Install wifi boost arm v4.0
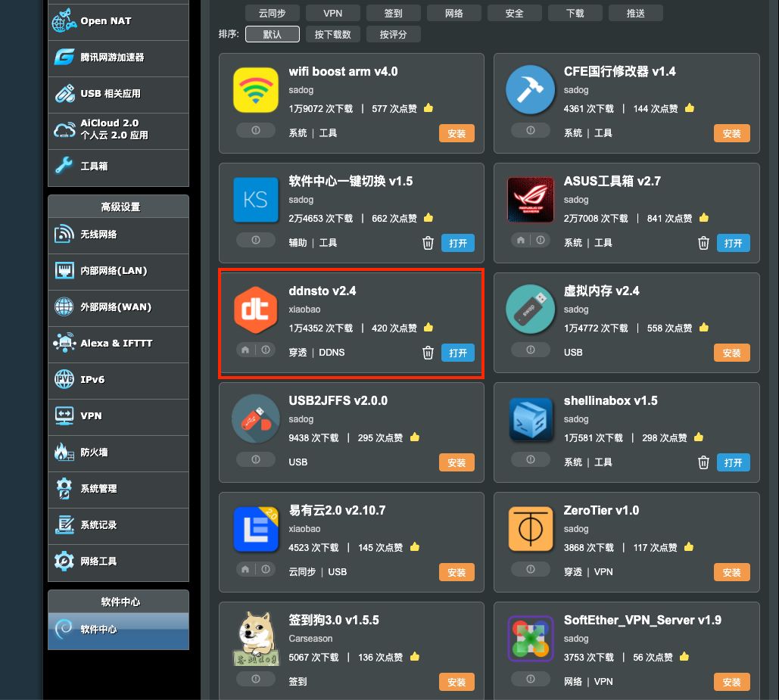Viewport: 779px width, 700px height. 456,133
